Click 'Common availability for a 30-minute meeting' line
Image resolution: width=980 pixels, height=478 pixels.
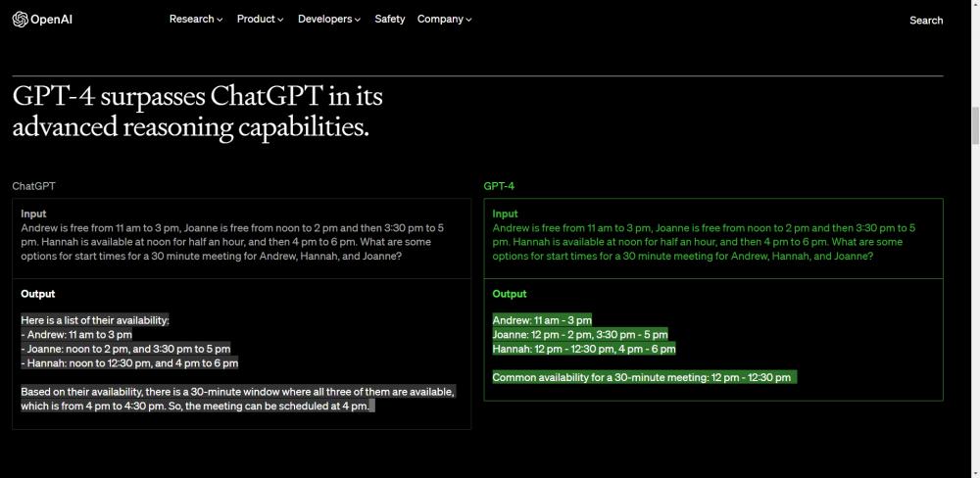tap(645, 377)
